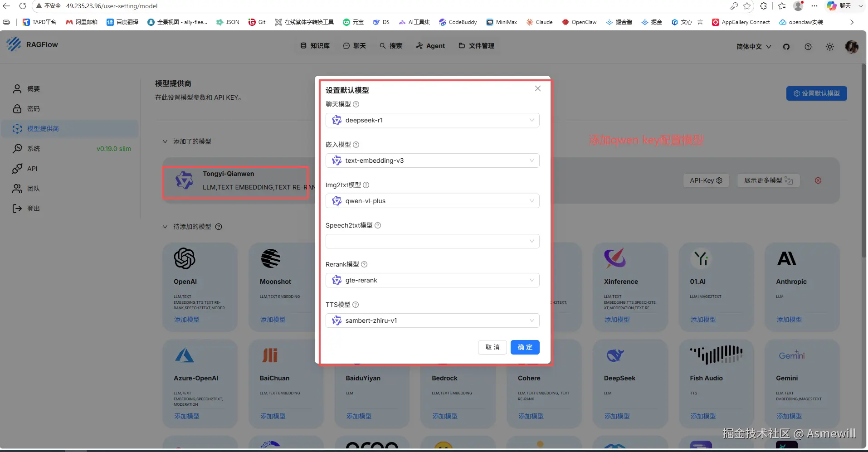Click 添加模型 under DeepSeek
This screenshot has height=452, width=868.
click(x=617, y=416)
